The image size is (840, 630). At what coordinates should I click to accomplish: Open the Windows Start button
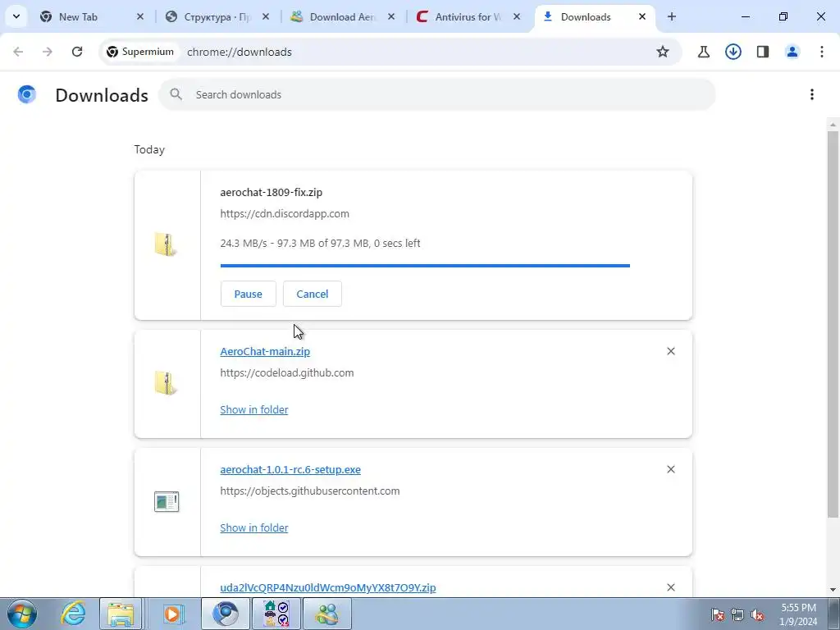tap(22, 614)
